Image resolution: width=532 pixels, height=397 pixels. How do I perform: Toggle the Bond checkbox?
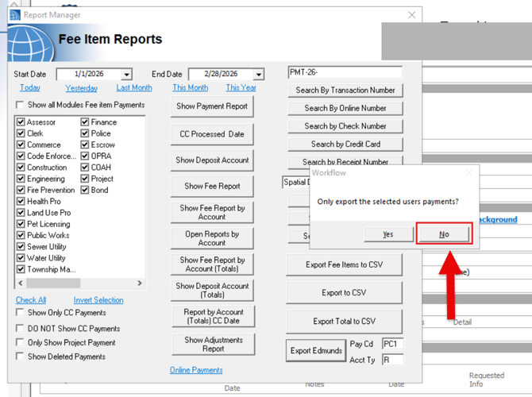[x=85, y=190]
